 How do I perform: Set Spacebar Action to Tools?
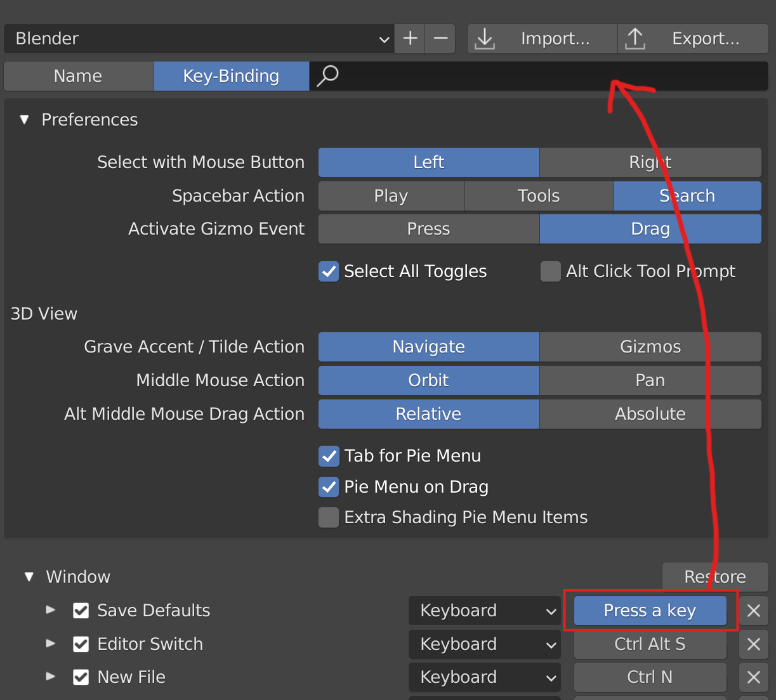click(539, 196)
